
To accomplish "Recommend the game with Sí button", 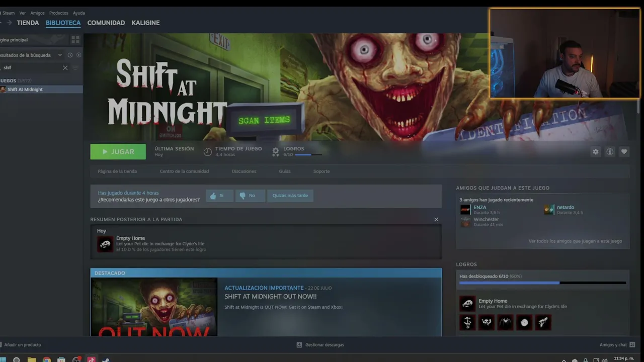I will (219, 196).
